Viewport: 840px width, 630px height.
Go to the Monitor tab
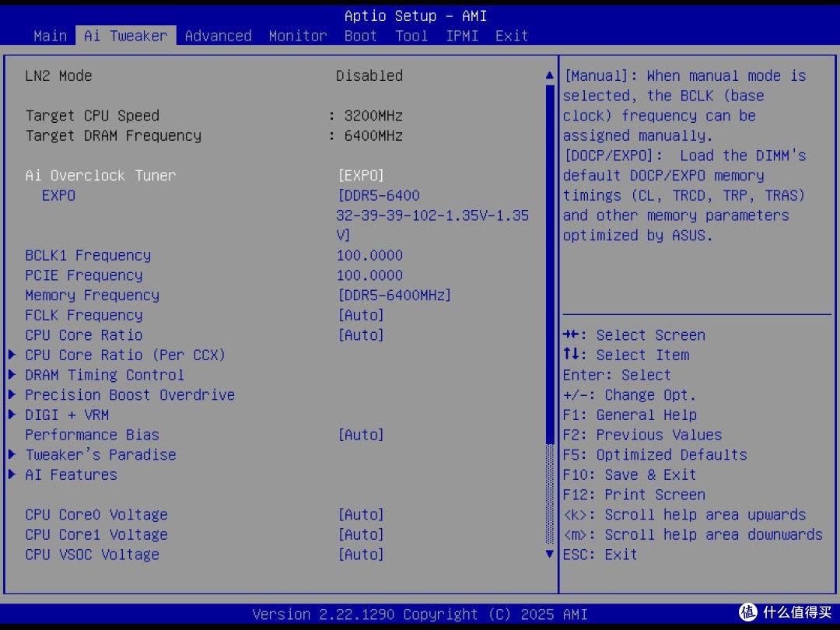coord(298,36)
